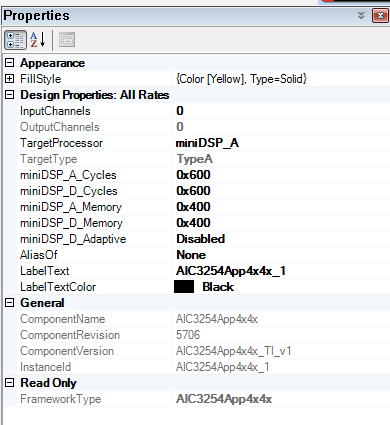Collapse the General category
This screenshot has height=425, width=390.
(10, 303)
